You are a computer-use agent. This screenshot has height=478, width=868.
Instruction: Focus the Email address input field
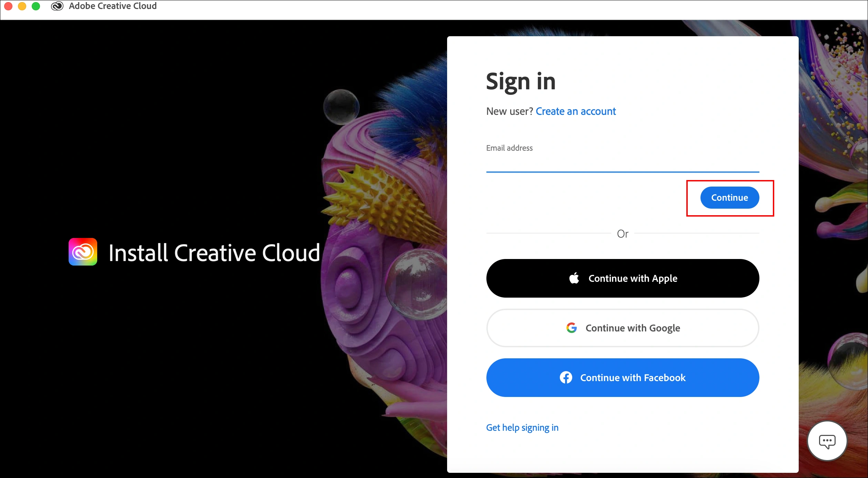pyautogui.click(x=623, y=163)
